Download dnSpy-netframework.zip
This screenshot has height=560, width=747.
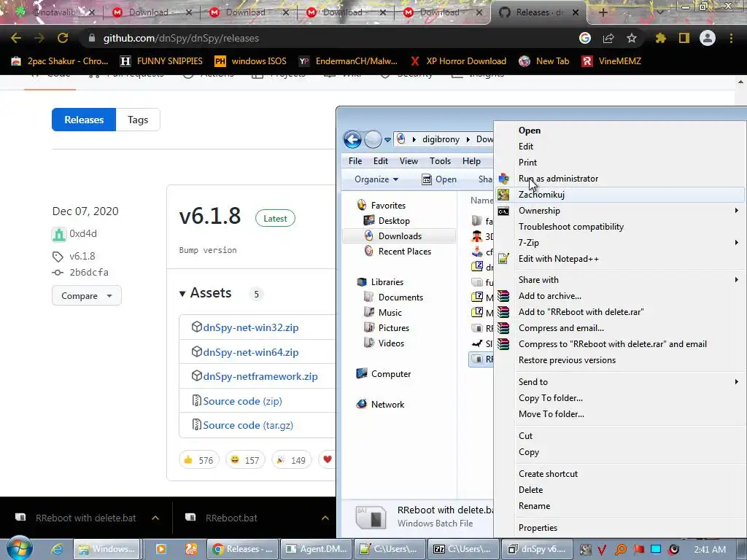[x=260, y=376]
